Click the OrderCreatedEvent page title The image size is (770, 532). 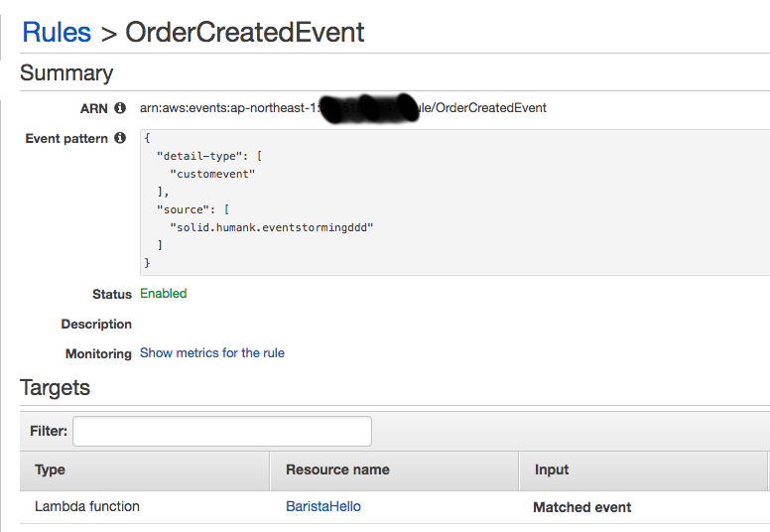pos(244,32)
